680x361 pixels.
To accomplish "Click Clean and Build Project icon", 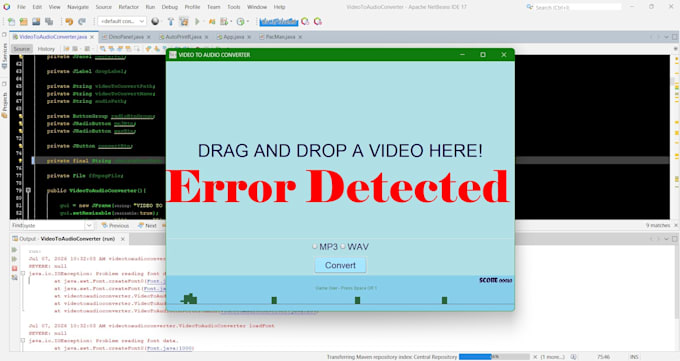I will (x=184, y=21).
